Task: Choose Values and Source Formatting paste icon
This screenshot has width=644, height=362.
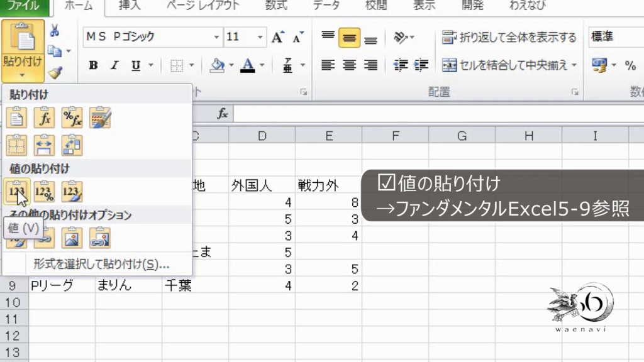Action: click(x=72, y=192)
